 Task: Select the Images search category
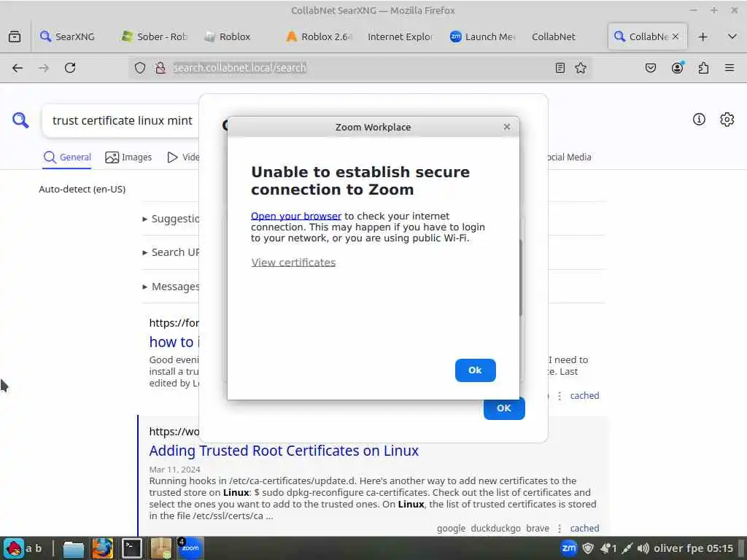click(x=128, y=157)
